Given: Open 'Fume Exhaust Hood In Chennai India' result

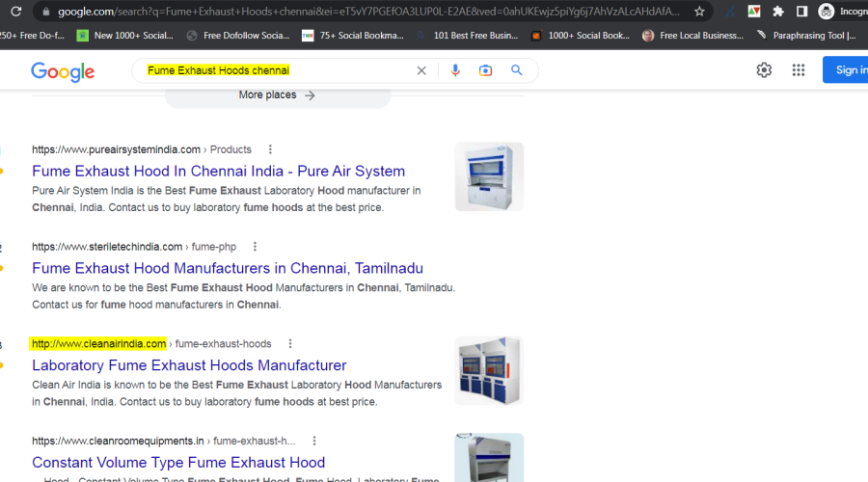Looking at the screenshot, I should [218, 171].
